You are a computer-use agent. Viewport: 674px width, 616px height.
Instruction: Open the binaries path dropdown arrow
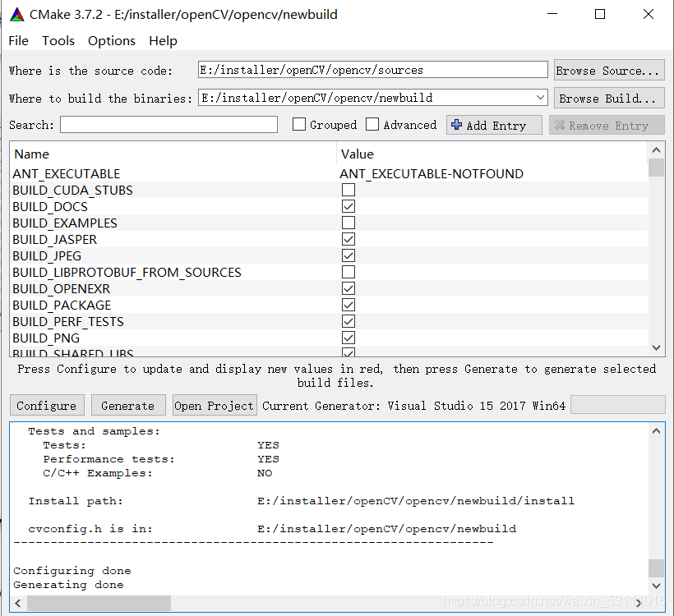[x=540, y=98]
